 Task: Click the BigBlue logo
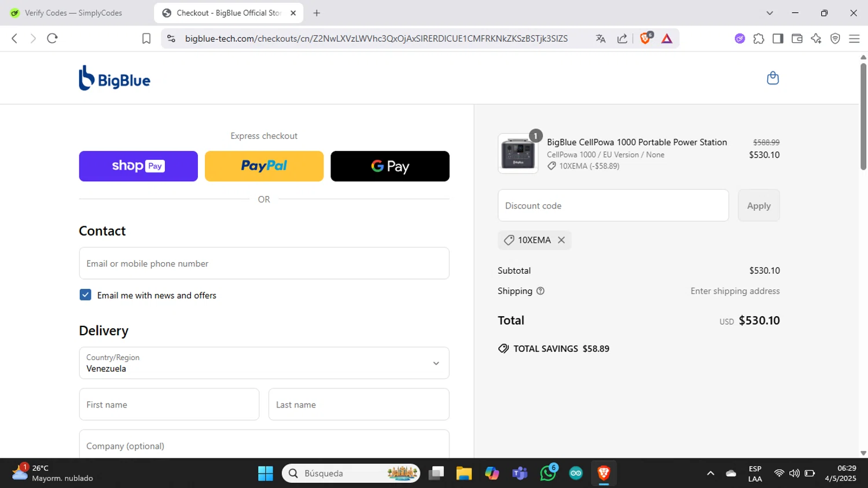coord(115,78)
